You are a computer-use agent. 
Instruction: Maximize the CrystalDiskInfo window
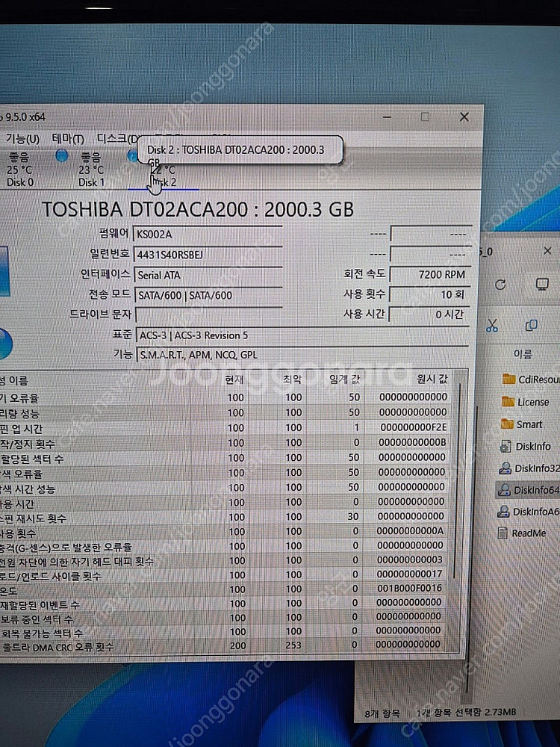(x=426, y=117)
